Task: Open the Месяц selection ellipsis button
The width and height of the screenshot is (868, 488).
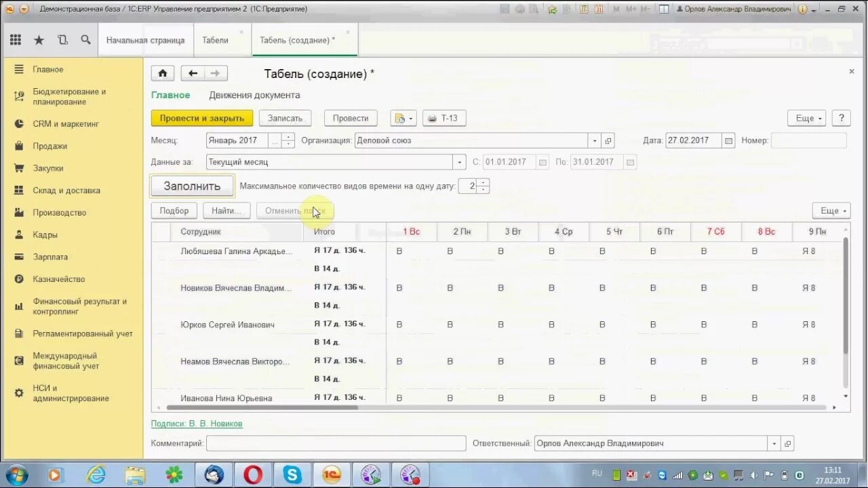Action: click(275, 140)
